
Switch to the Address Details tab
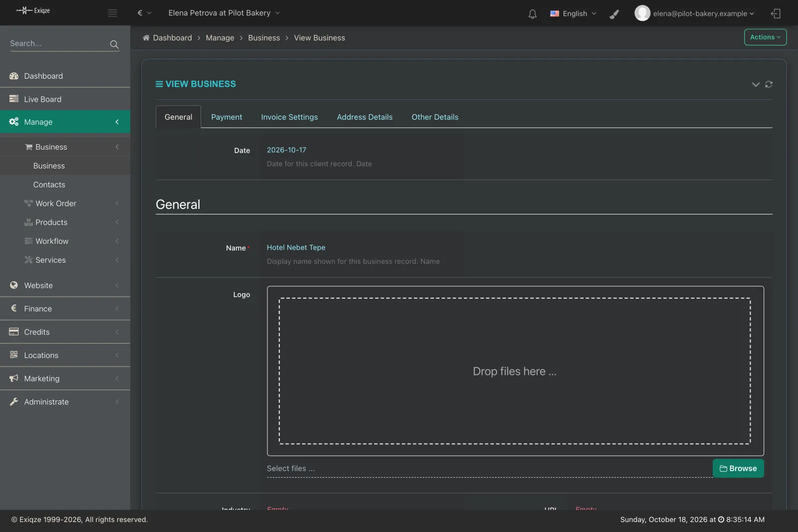coord(365,117)
